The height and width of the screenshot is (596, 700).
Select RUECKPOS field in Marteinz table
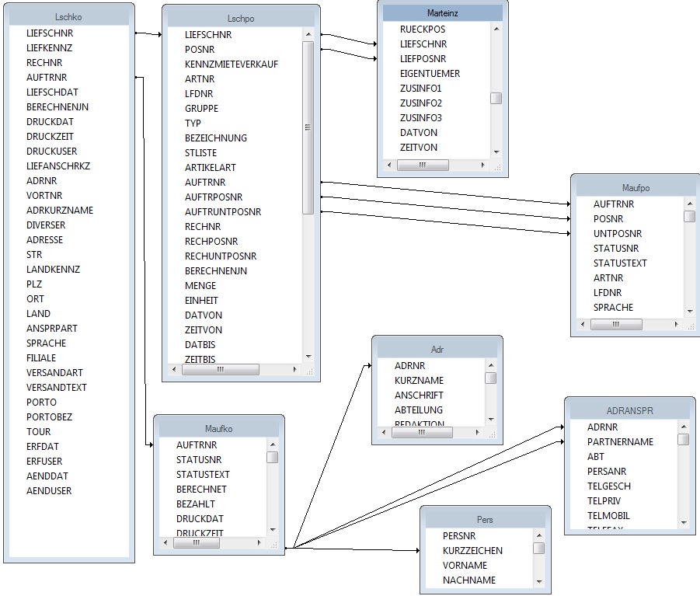[x=423, y=29]
